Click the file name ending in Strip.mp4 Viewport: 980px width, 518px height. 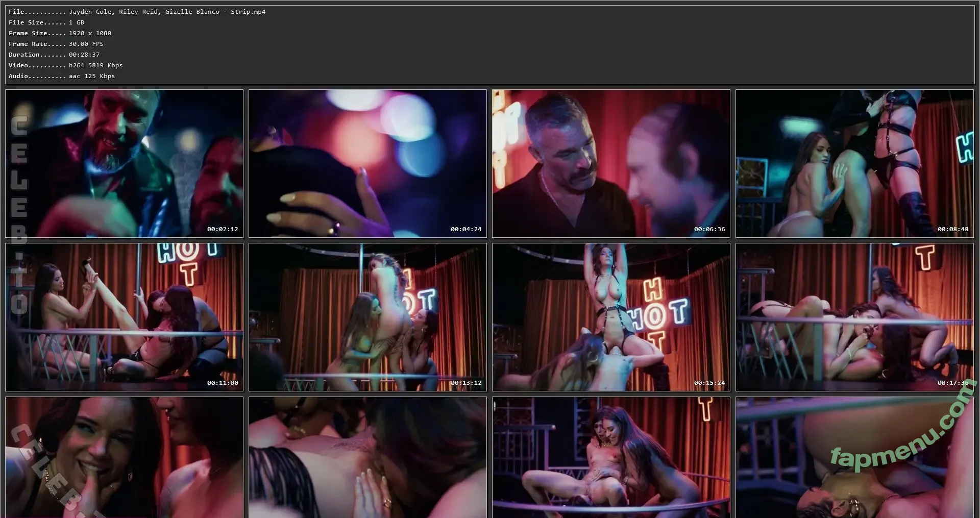(167, 12)
